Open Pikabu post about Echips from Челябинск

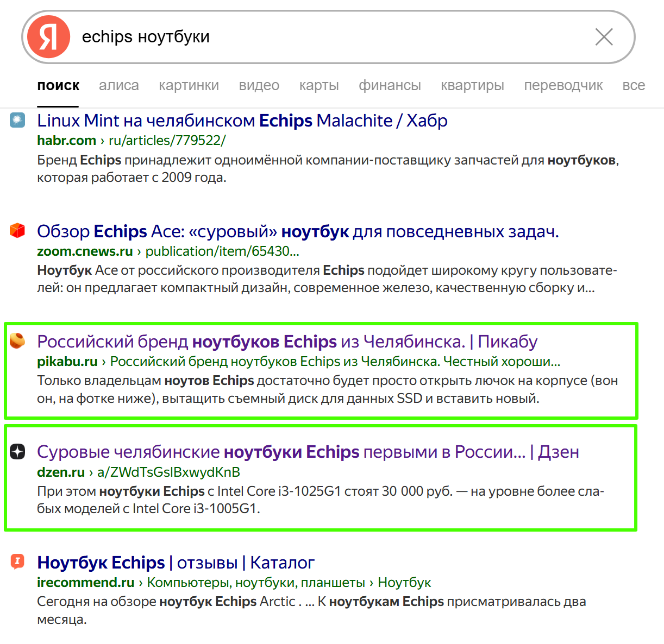pos(287,342)
